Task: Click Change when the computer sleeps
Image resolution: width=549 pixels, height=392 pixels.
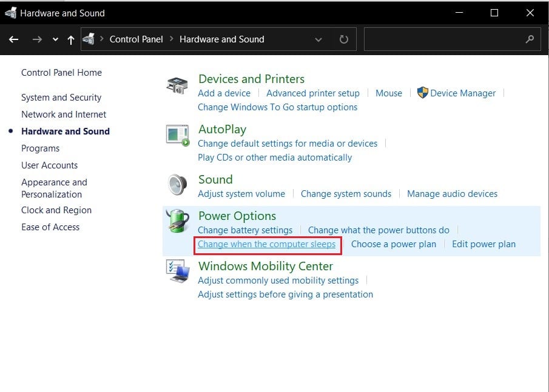Action: 266,244
